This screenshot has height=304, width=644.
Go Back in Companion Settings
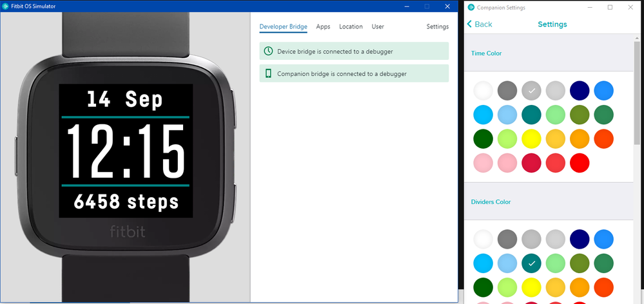[x=480, y=24]
